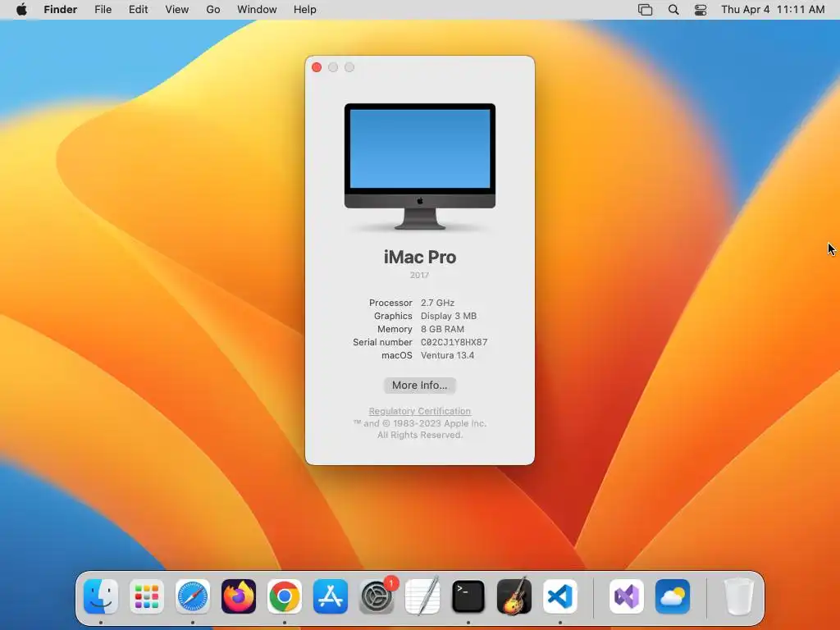Launch Terminal from the Dock
This screenshot has width=840, height=630.
(468, 596)
